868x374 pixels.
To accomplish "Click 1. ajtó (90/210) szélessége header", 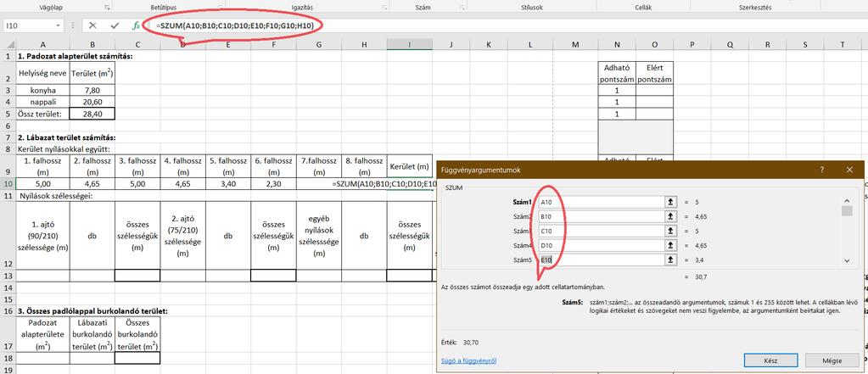I will [x=43, y=235].
